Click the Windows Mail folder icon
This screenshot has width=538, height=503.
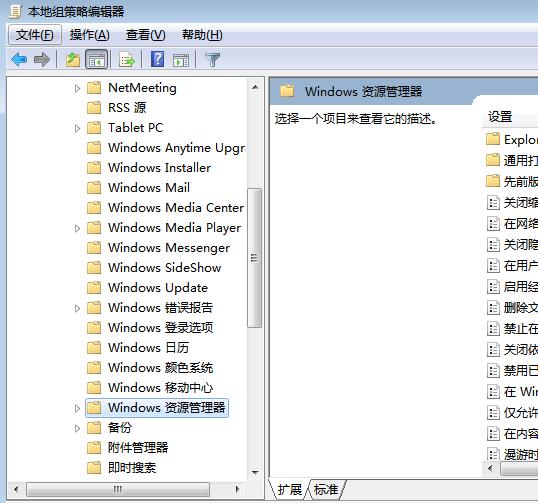click(x=94, y=188)
